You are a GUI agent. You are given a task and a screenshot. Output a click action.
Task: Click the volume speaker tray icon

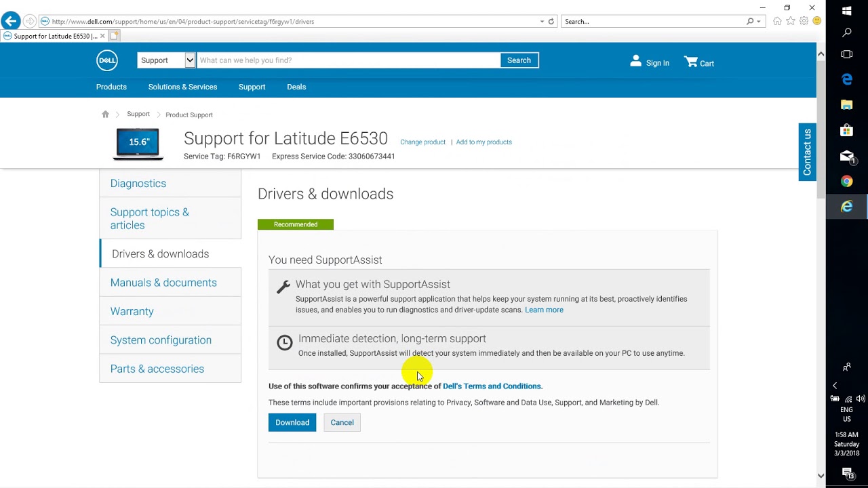(861, 399)
